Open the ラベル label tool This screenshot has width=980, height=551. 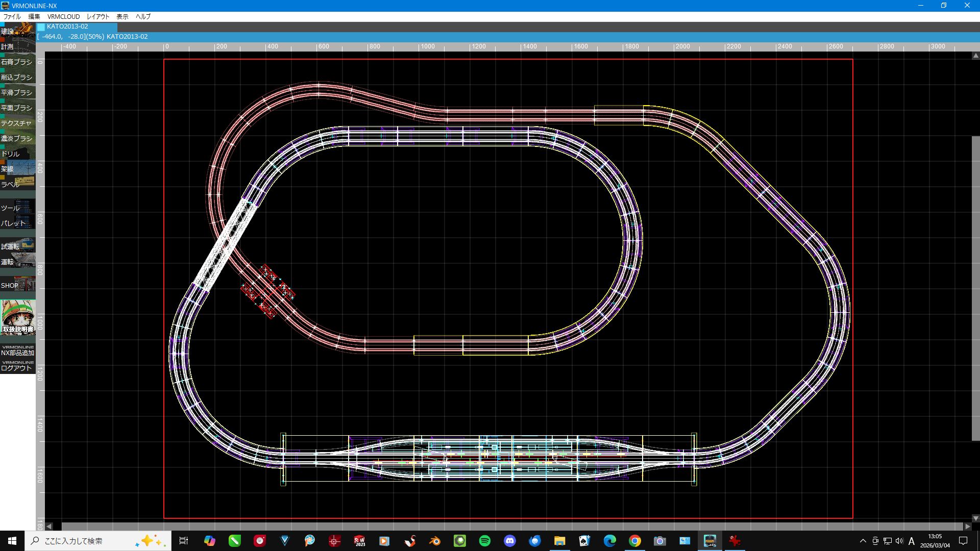pyautogui.click(x=18, y=184)
